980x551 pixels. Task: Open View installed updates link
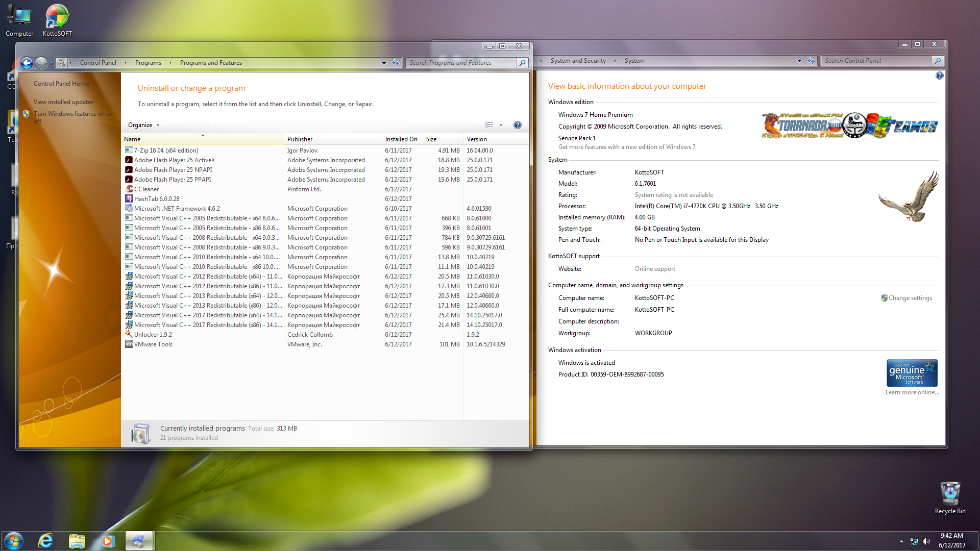[x=63, y=102]
